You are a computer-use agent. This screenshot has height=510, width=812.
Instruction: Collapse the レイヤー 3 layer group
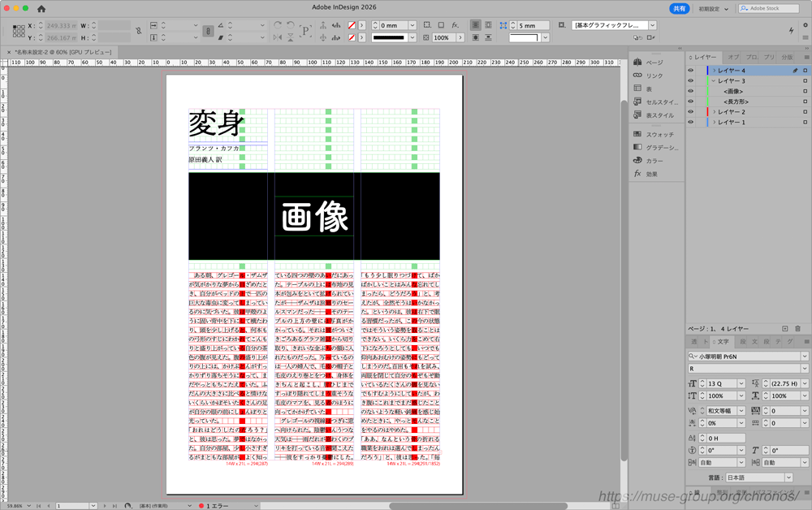(714, 81)
